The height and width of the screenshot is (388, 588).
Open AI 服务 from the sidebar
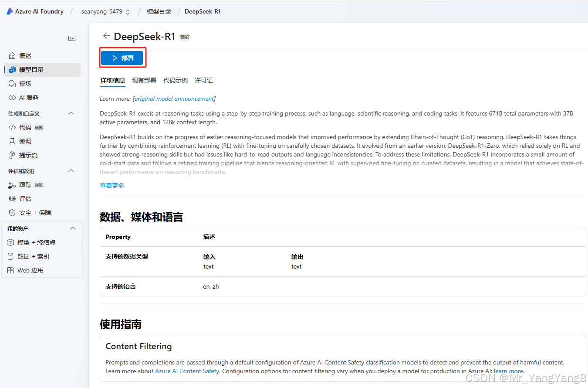pos(42,98)
